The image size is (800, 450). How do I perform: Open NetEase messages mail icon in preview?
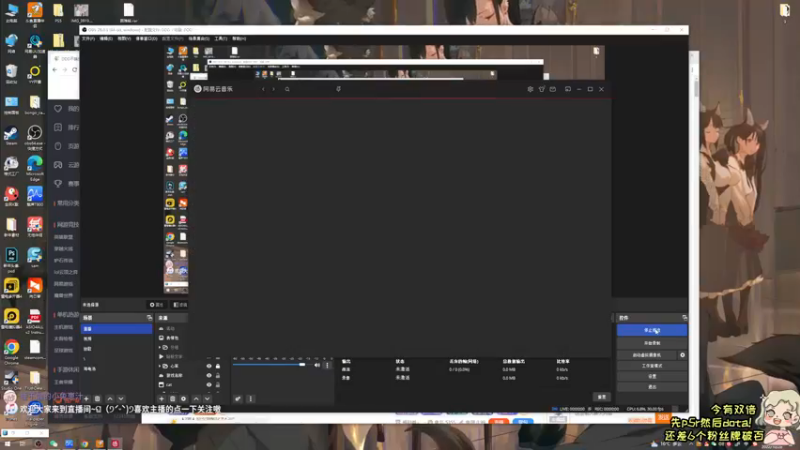pos(553,89)
